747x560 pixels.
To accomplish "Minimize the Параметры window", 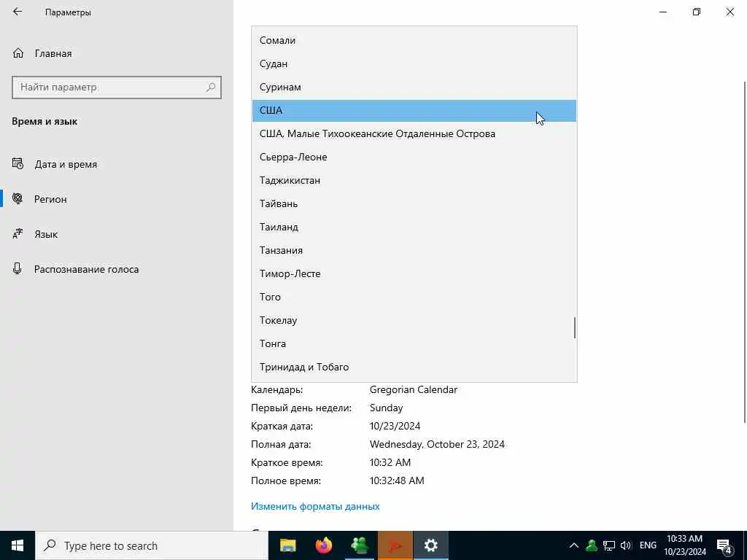I will point(663,12).
